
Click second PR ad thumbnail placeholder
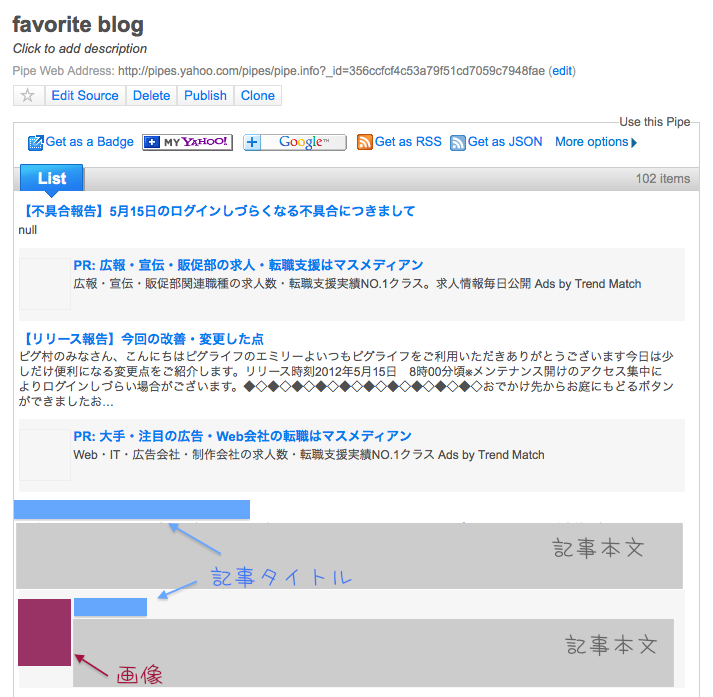pos(45,455)
